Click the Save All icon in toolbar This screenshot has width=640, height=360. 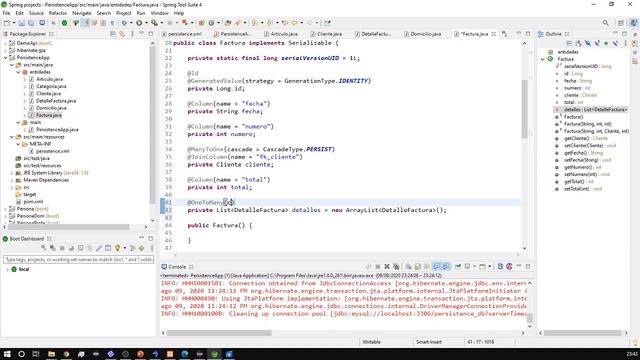(31, 23)
